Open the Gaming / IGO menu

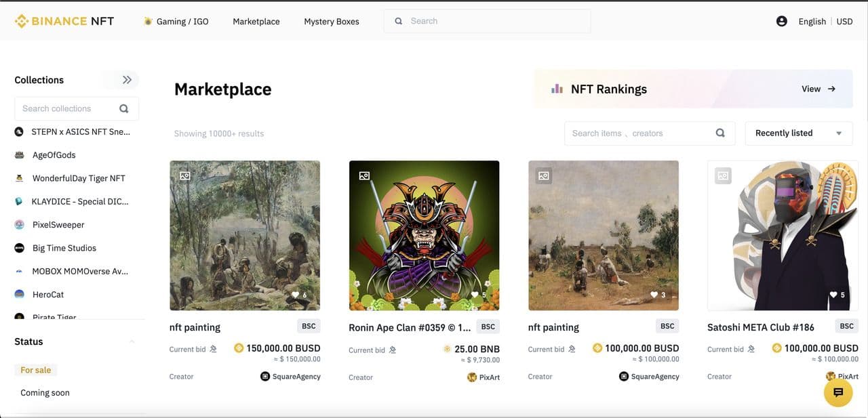[176, 21]
